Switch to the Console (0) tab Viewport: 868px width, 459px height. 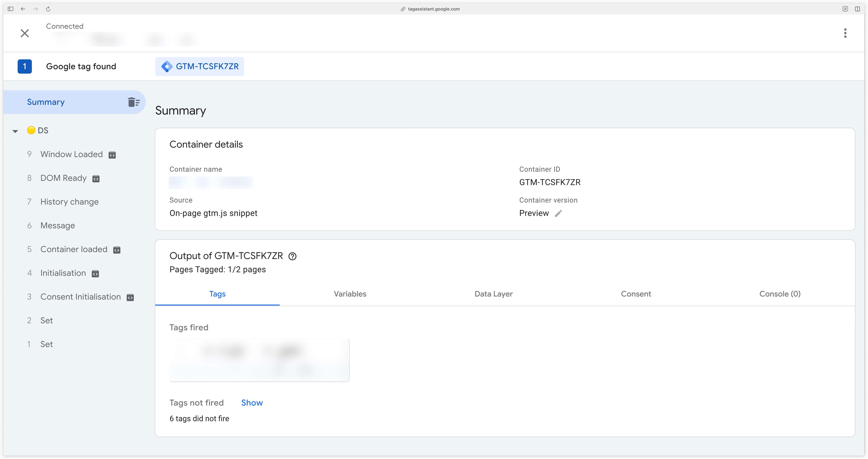click(780, 294)
